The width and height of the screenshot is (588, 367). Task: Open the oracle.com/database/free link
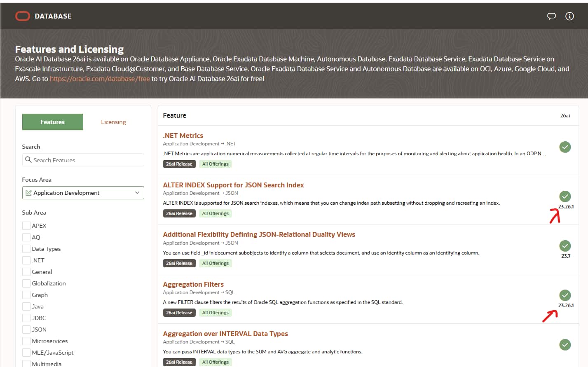[100, 79]
